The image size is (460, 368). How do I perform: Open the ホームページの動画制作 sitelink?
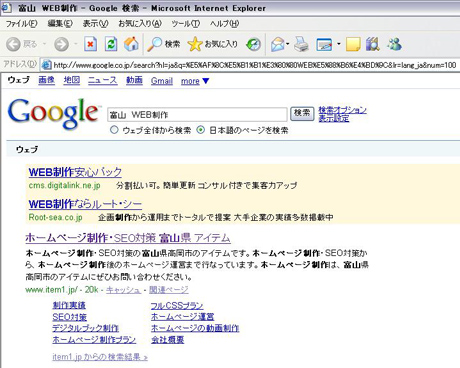pyautogui.click(x=195, y=328)
